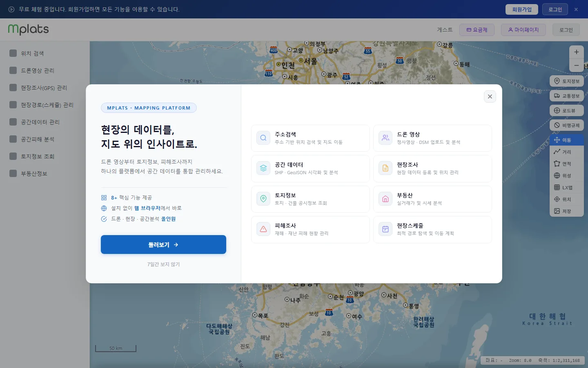Switch to 위성 satellite view
Viewport: 588px width, 368px height.
[x=566, y=175]
